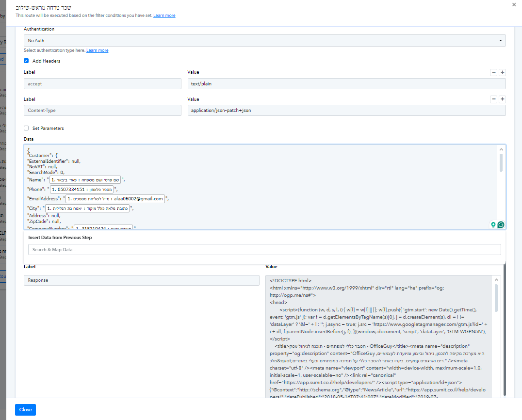Click the Insert Data from Previous Step heading
This screenshot has height=420, width=522.
tap(60, 238)
